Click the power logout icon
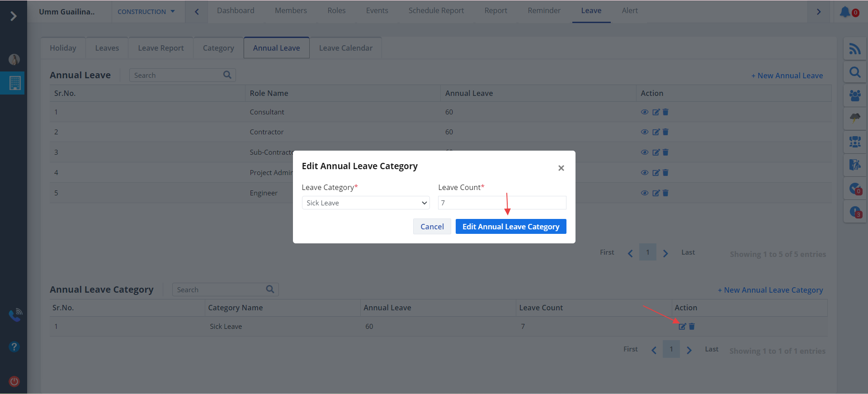Viewport: 868px width, 394px height. point(14,381)
